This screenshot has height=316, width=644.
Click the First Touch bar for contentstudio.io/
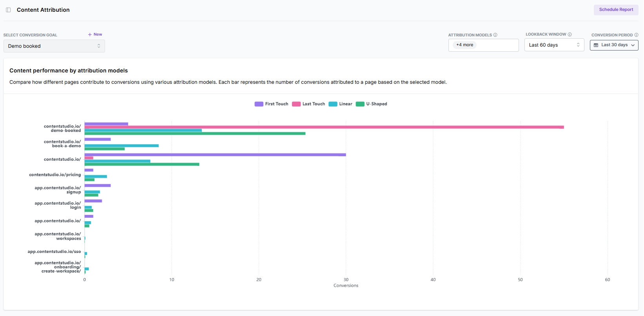pos(215,155)
